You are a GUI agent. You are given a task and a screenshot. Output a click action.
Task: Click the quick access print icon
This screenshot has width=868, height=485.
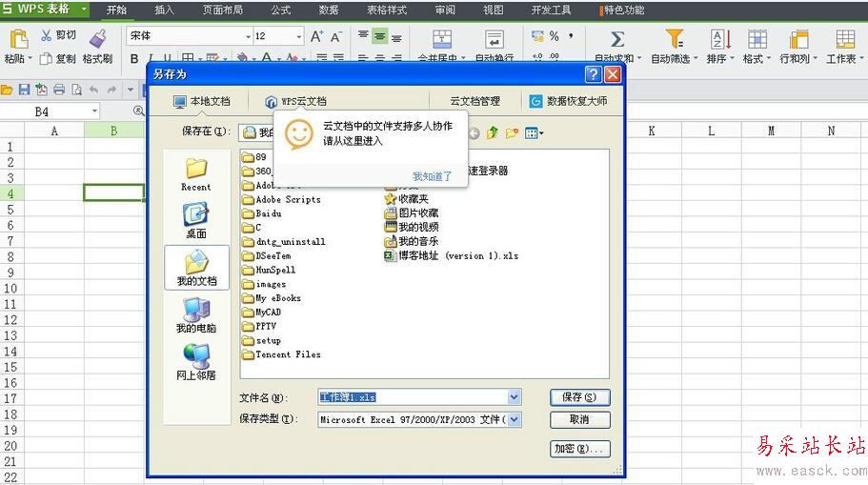(x=59, y=90)
